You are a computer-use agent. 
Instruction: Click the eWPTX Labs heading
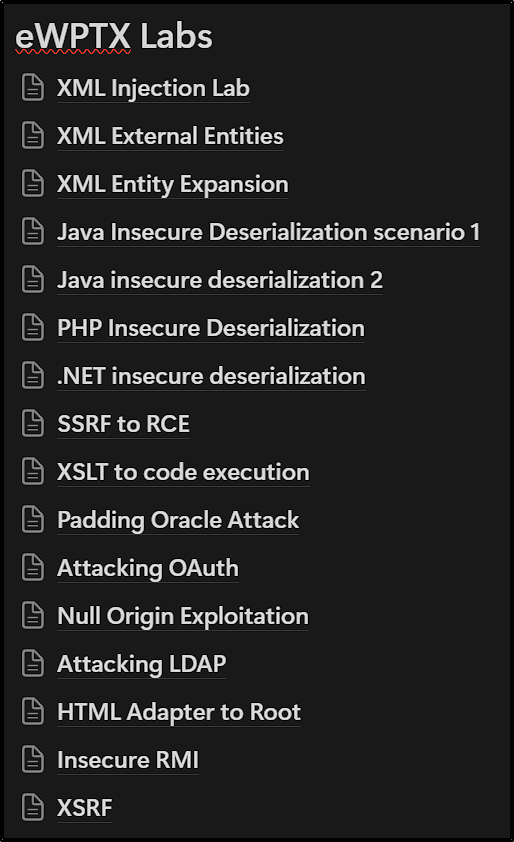(x=114, y=37)
